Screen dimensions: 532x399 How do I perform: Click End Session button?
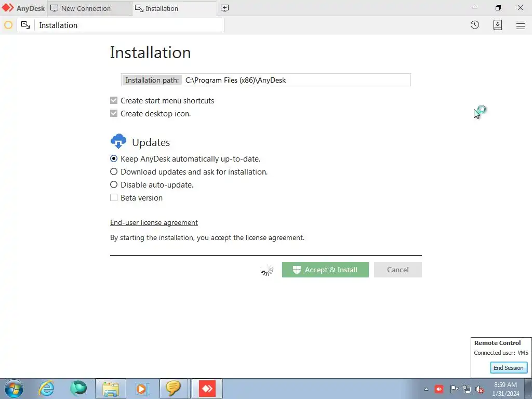click(508, 368)
